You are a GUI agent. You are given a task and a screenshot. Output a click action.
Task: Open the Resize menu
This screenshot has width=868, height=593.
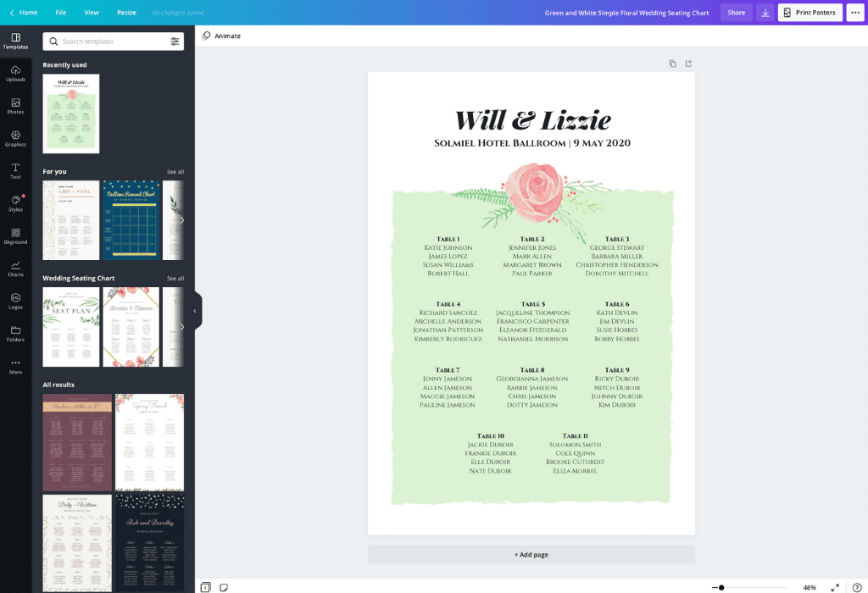[x=126, y=12]
